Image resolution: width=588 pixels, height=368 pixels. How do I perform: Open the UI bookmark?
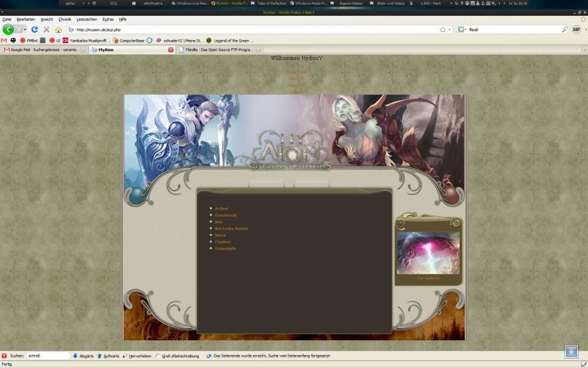pyautogui.click(x=55, y=40)
